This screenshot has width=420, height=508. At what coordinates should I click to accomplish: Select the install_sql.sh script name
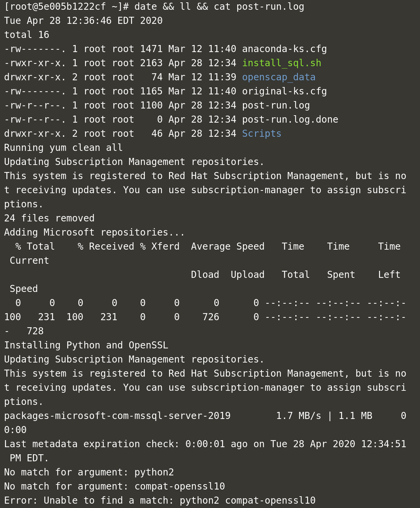pos(282,63)
